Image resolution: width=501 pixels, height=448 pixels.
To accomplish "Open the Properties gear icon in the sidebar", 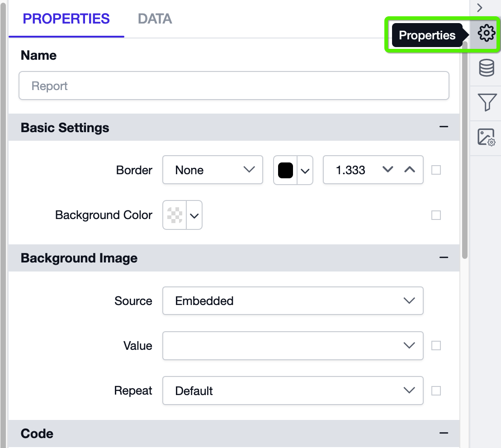I will tap(486, 33).
